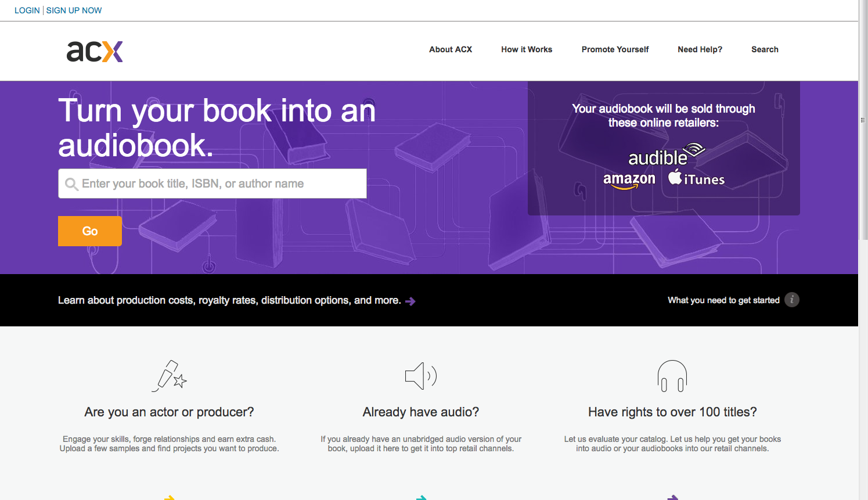The image size is (868, 500).
Task: Click 'What you need to get started'
Action: [x=723, y=300]
